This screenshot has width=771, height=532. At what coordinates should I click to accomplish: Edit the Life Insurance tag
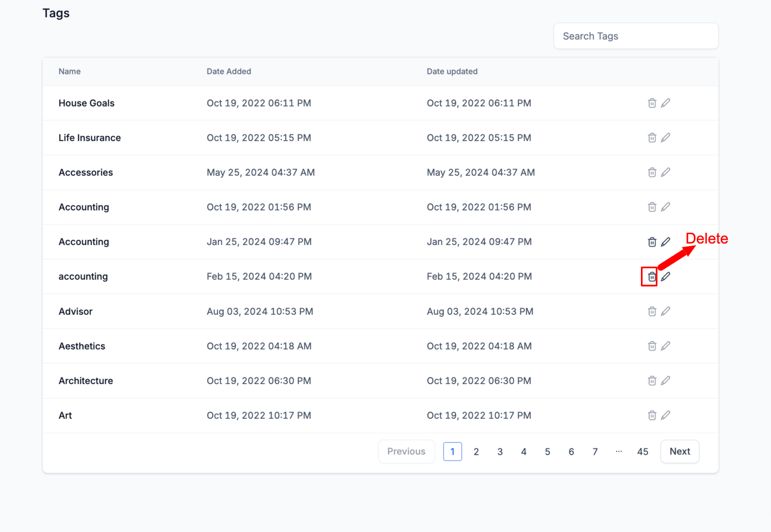665,138
